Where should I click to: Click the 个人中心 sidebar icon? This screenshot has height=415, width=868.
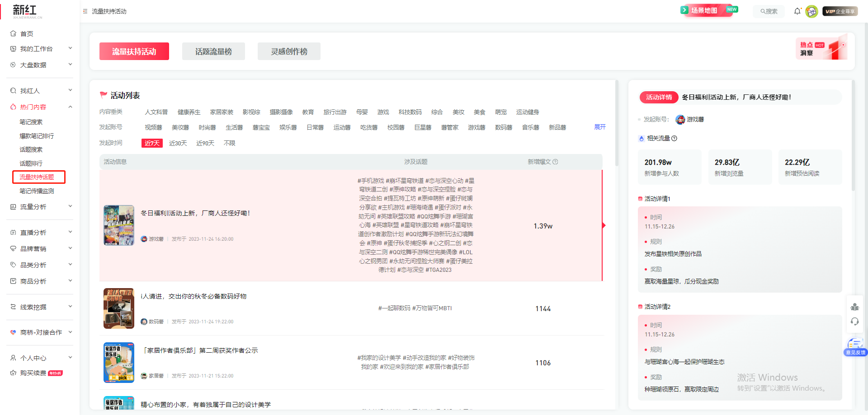(13, 358)
